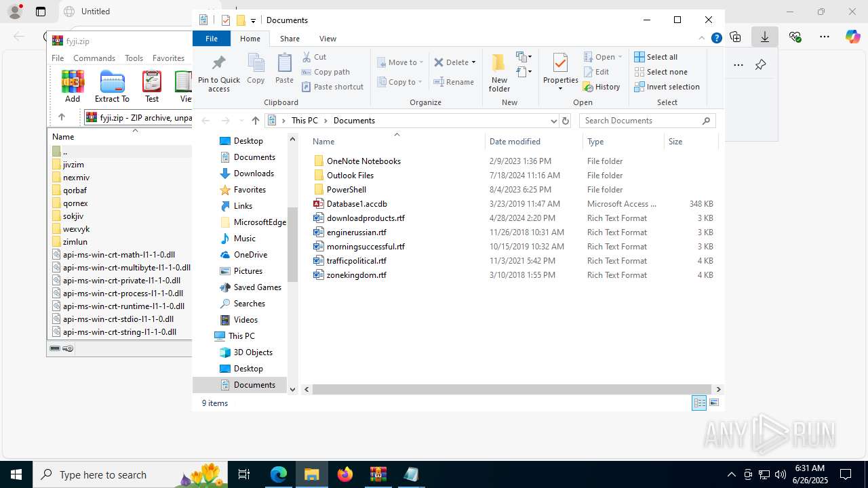Open Edge Copilot icon
This screenshot has height=488, width=868.
point(852,37)
